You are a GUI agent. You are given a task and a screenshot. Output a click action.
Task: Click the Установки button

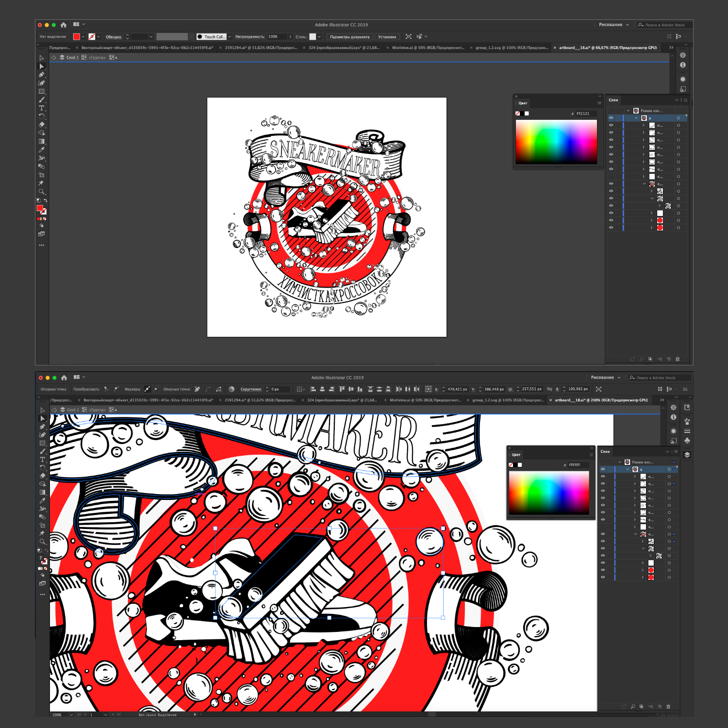pos(387,37)
